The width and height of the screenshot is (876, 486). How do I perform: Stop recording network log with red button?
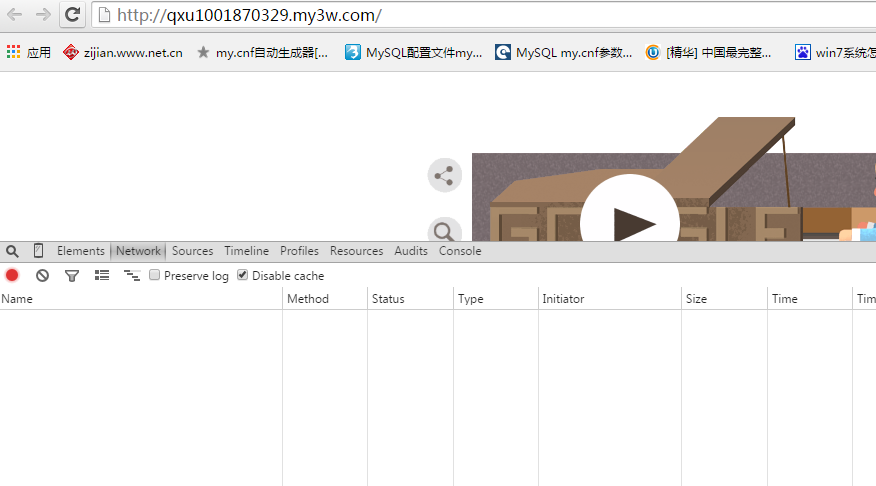(12, 275)
